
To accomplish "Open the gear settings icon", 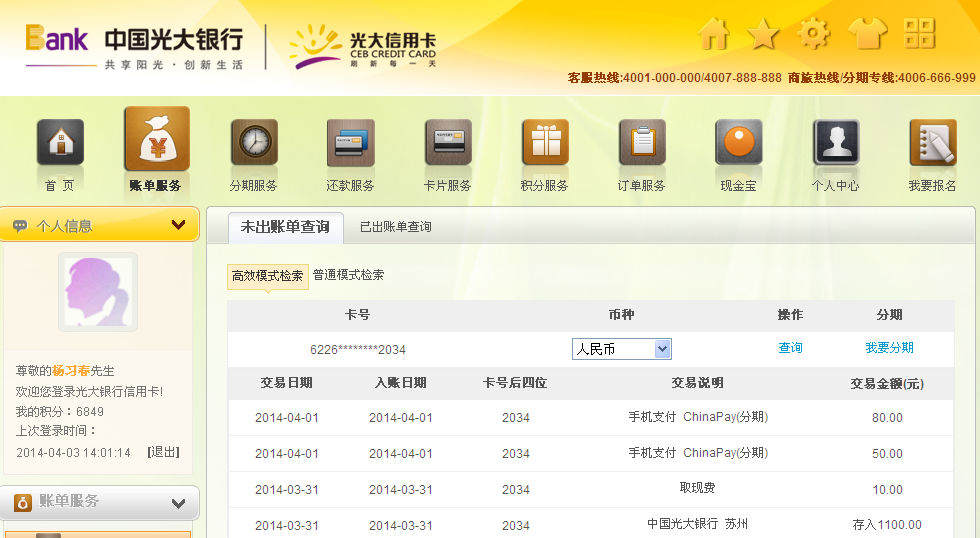I will point(814,34).
